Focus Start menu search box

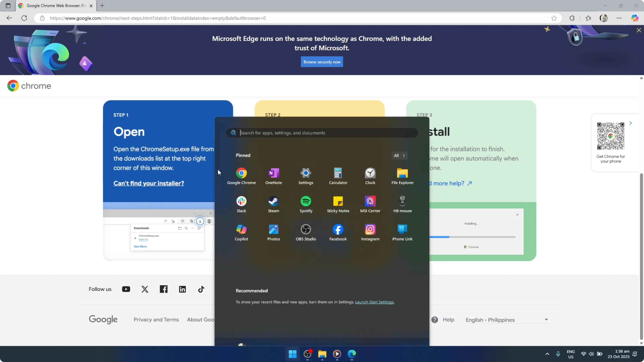click(x=322, y=133)
